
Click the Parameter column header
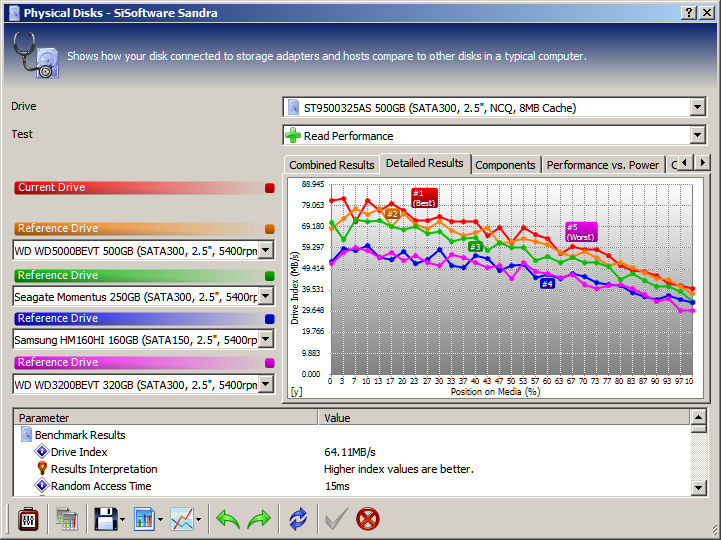point(166,418)
